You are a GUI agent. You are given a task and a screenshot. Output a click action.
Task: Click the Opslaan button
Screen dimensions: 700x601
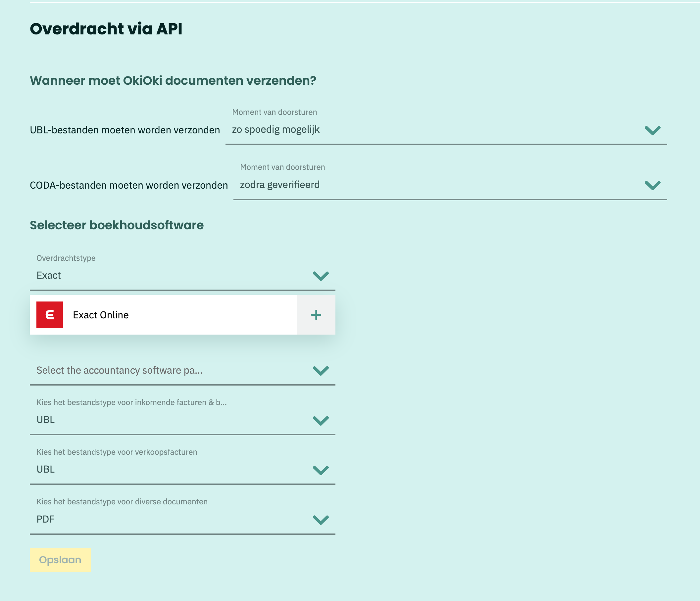pyautogui.click(x=60, y=560)
